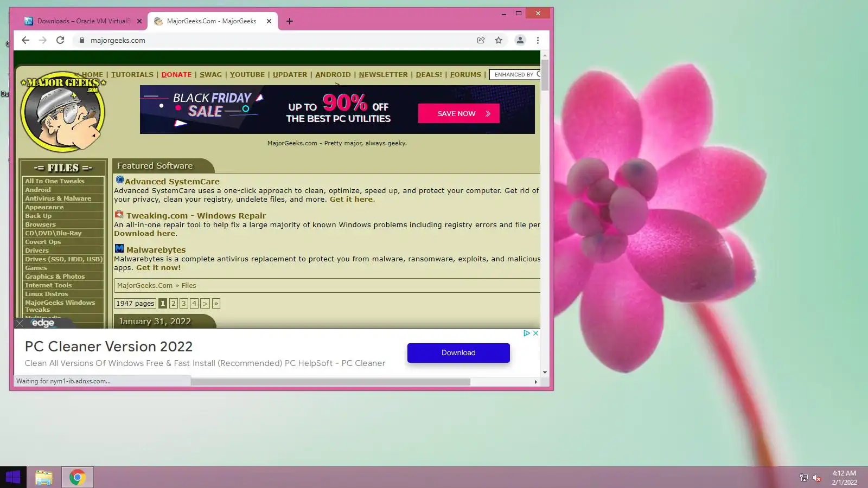Click the Major Geeks logo image
Viewport: 868px width, 488px height.
coord(63,112)
